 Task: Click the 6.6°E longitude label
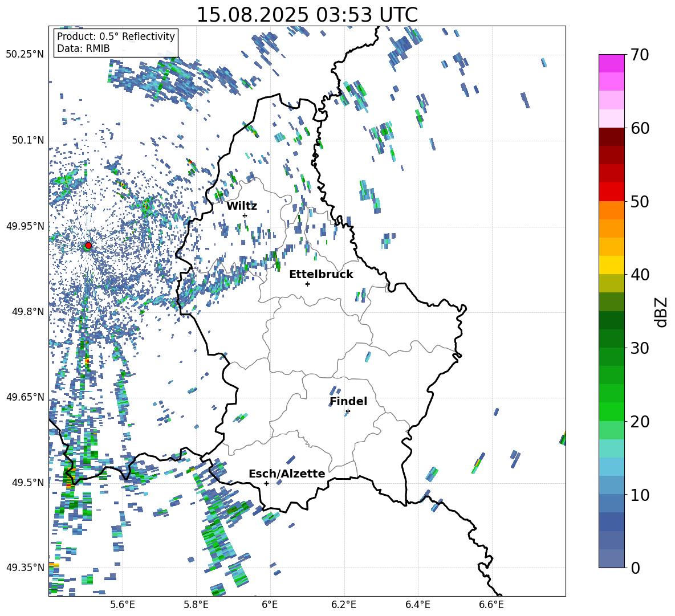point(491,605)
